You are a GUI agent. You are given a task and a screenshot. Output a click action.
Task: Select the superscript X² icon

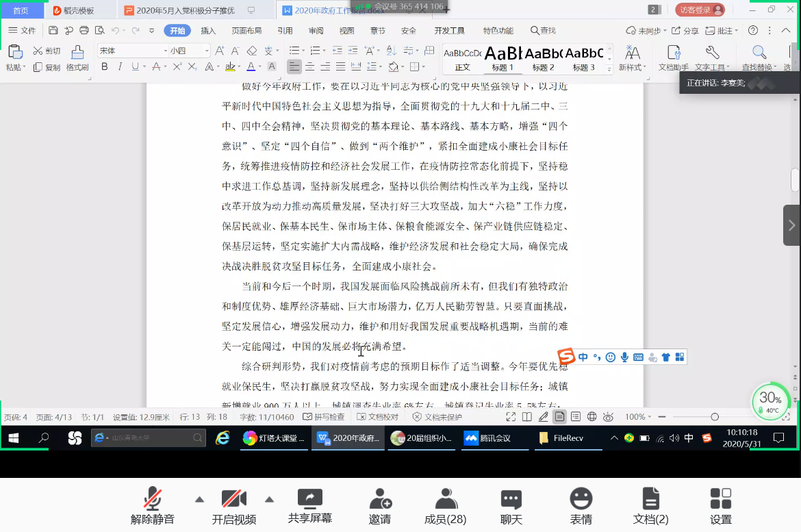pos(178,66)
